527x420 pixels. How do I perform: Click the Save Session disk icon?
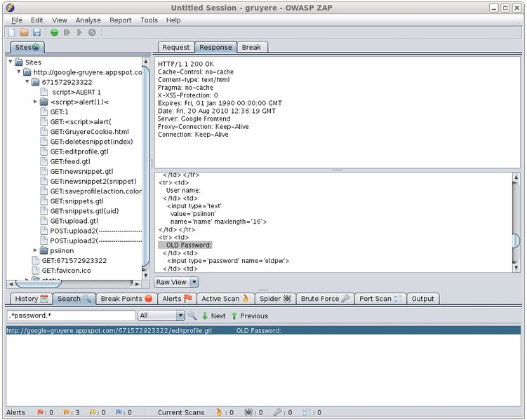(x=36, y=32)
